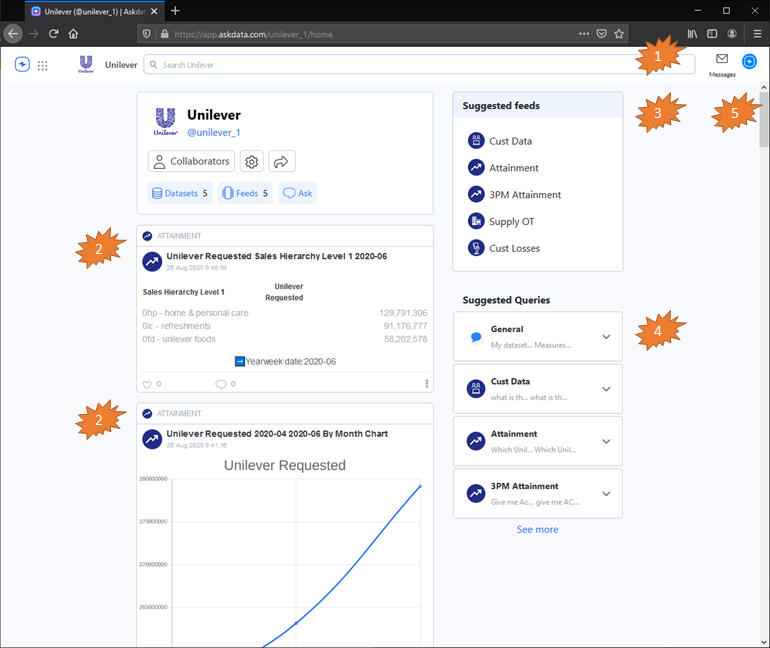Click the Cust Losses feed icon
The height and width of the screenshot is (648, 770).
476,248
